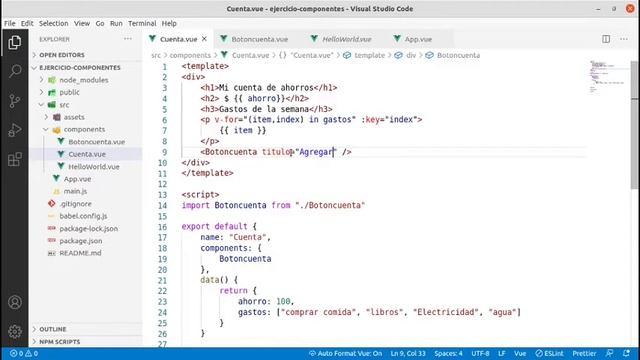Open the Run and Debug view
Viewport: 640px width, 360px height.
pyautogui.click(x=15, y=130)
